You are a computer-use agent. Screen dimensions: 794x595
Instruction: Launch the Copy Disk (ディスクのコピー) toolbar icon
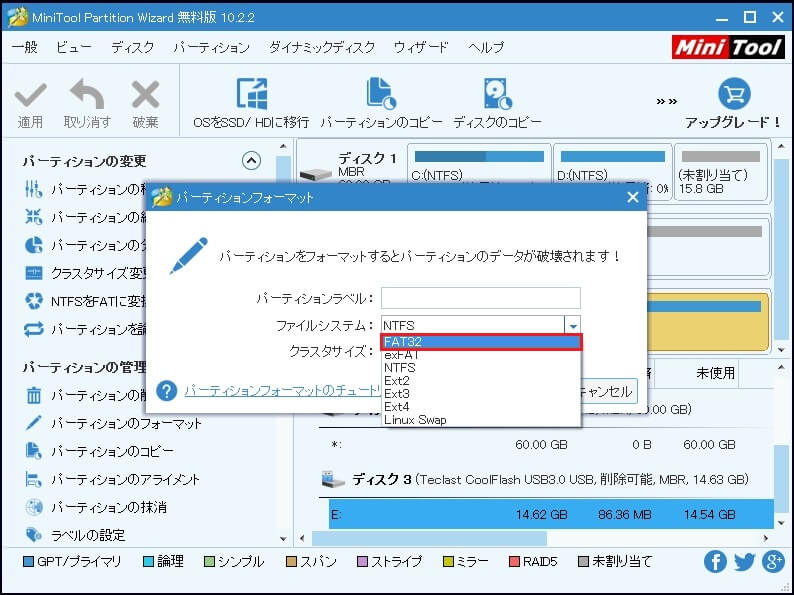tap(497, 94)
